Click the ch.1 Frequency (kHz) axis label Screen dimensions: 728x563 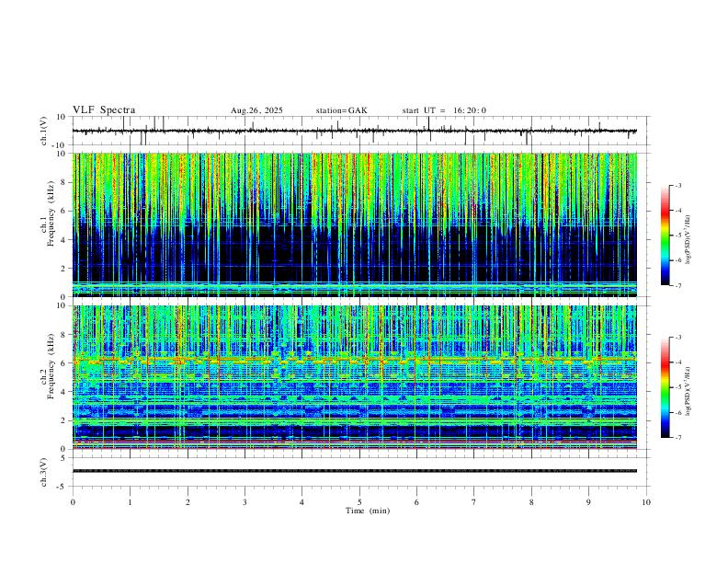(48, 212)
